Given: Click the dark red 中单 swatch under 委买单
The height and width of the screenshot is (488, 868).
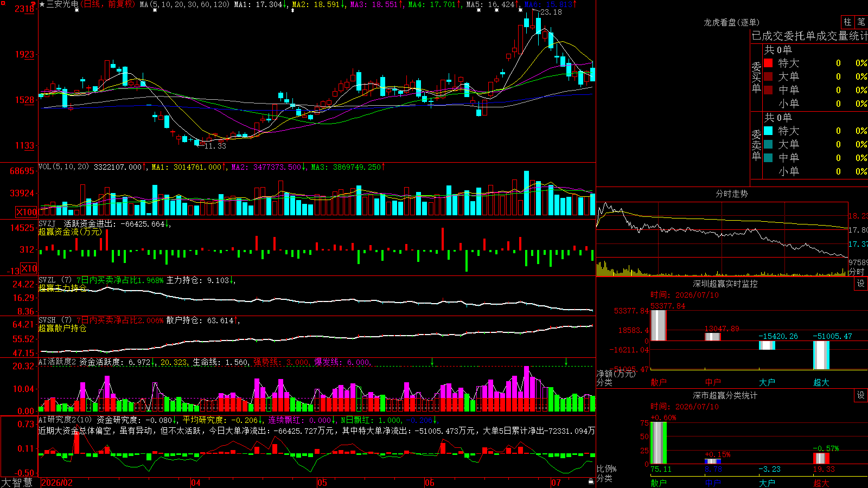Looking at the screenshot, I should click(x=768, y=90).
